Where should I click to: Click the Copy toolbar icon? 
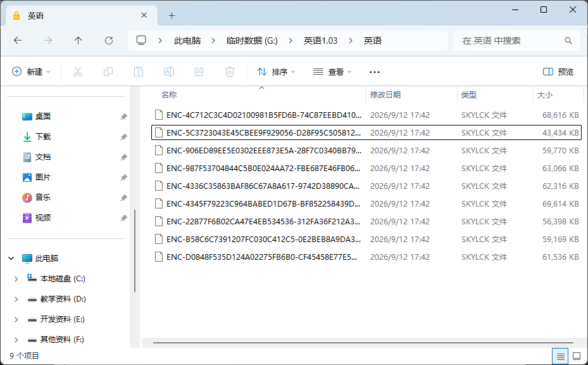108,72
